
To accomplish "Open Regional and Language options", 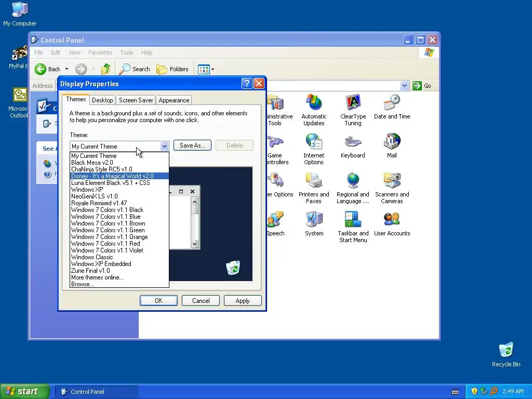I will click(353, 188).
